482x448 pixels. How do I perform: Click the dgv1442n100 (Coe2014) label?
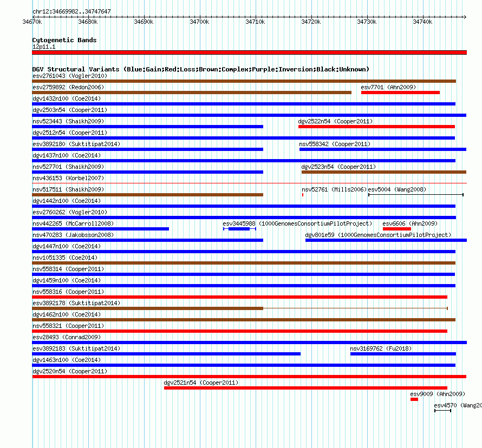point(67,201)
